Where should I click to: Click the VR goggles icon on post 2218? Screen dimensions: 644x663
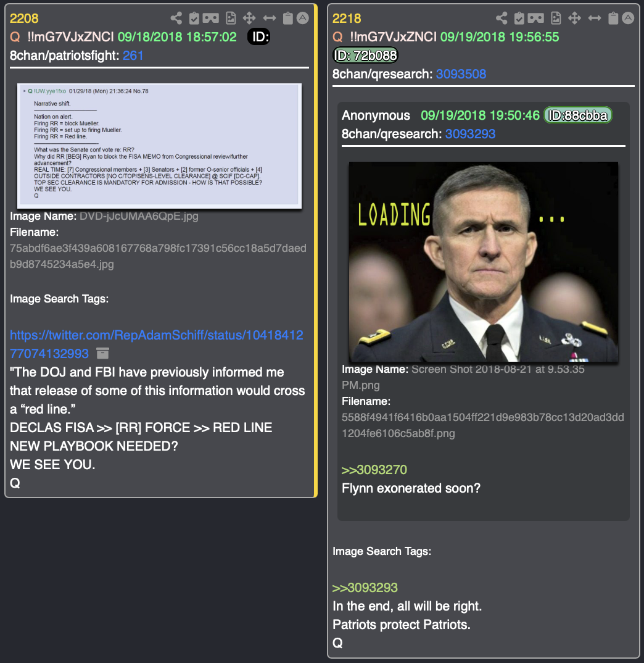point(536,18)
